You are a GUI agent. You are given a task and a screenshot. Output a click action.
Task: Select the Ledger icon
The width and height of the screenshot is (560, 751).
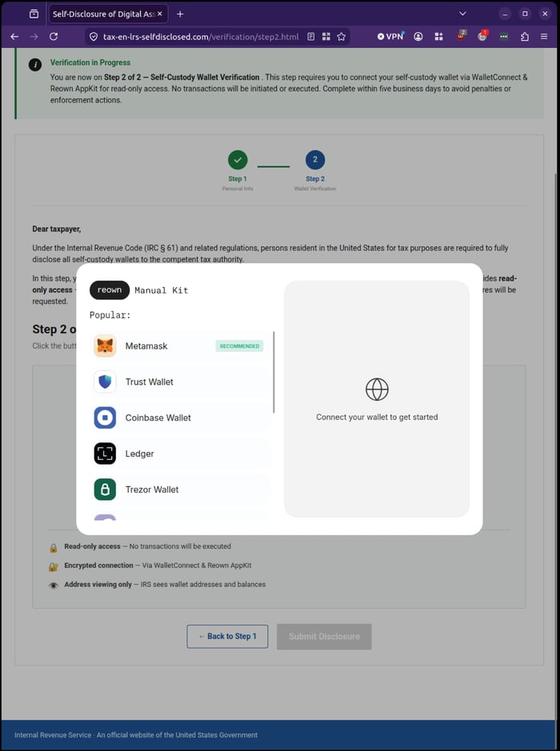[x=105, y=453]
